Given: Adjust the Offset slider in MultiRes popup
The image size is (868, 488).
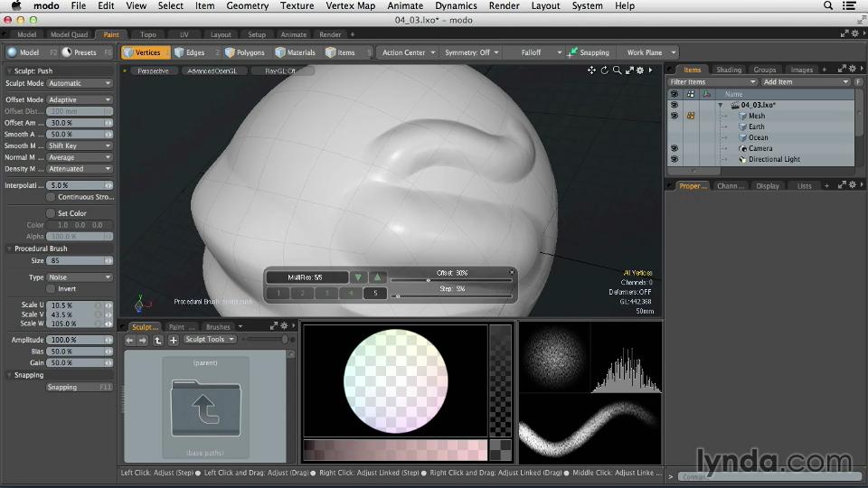Looking at the screenshot, I should tap(429, 280).
